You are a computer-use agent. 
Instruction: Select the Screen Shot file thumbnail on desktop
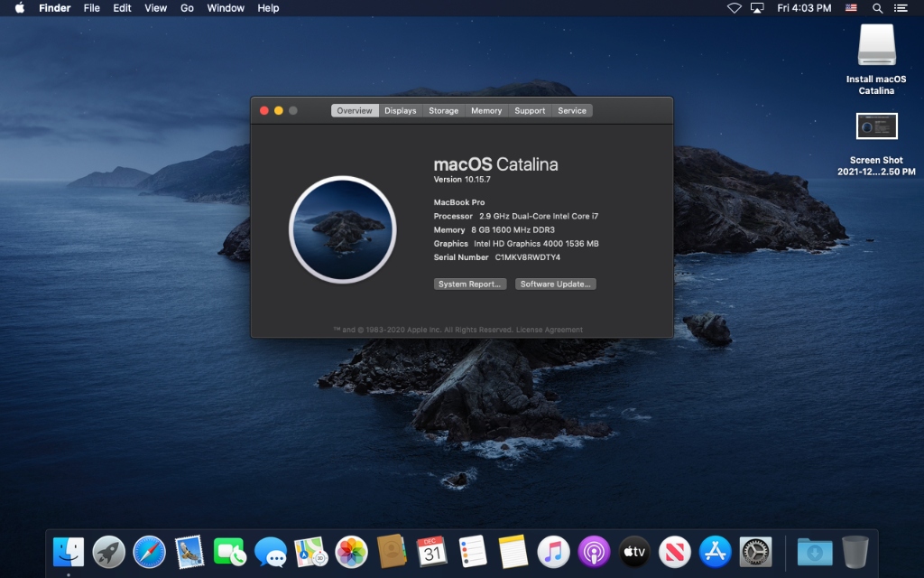[x=876, y=126]
